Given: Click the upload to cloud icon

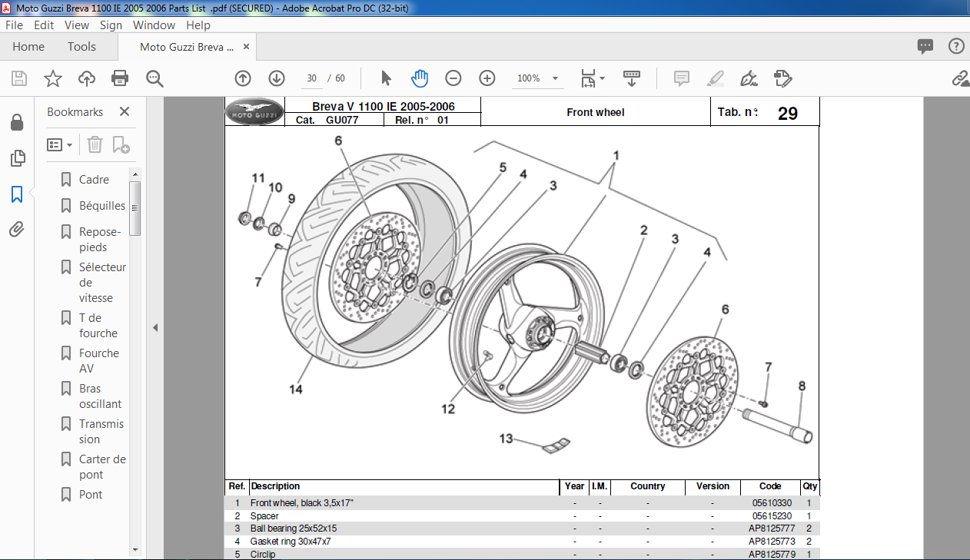Looking at the screenshot, I should point(87,78).
